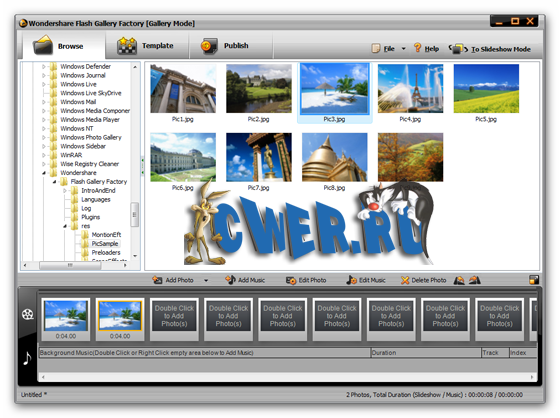
Task: Select thumbnail Pic1.jpg
Action: 183,89
